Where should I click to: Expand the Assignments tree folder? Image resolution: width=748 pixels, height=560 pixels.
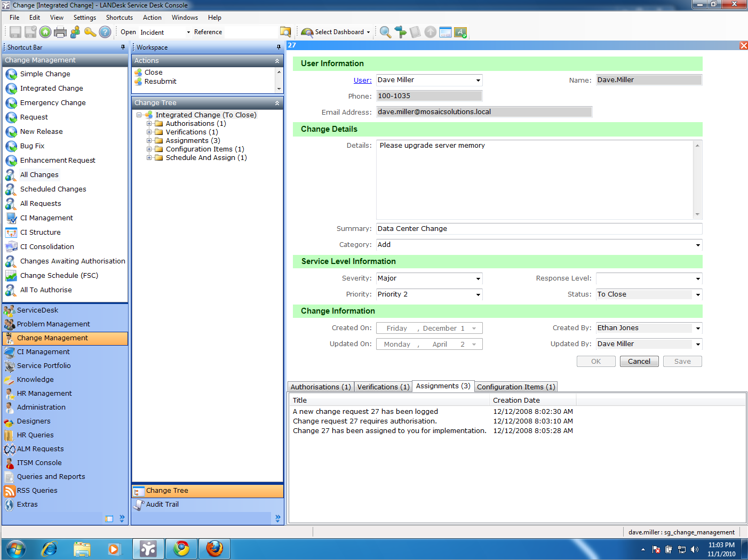pyautogui.click(x=149, y=141)
